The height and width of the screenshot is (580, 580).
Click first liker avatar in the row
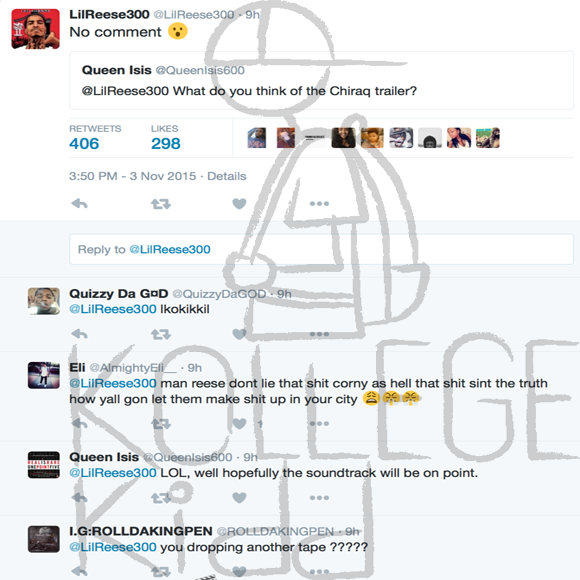coord(256,138)
